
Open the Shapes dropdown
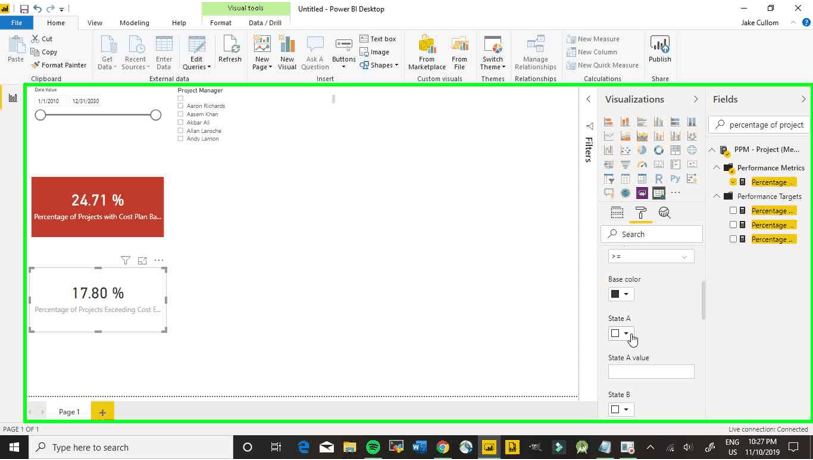coord(379,65)
